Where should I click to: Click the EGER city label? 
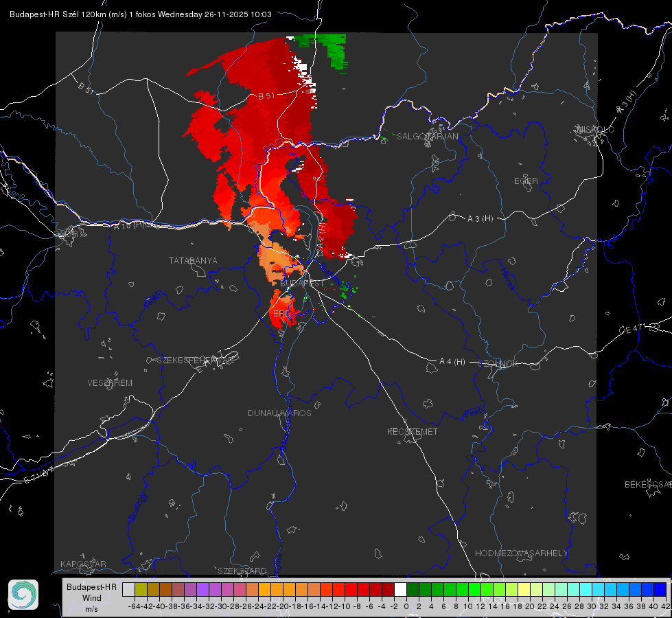526,181
